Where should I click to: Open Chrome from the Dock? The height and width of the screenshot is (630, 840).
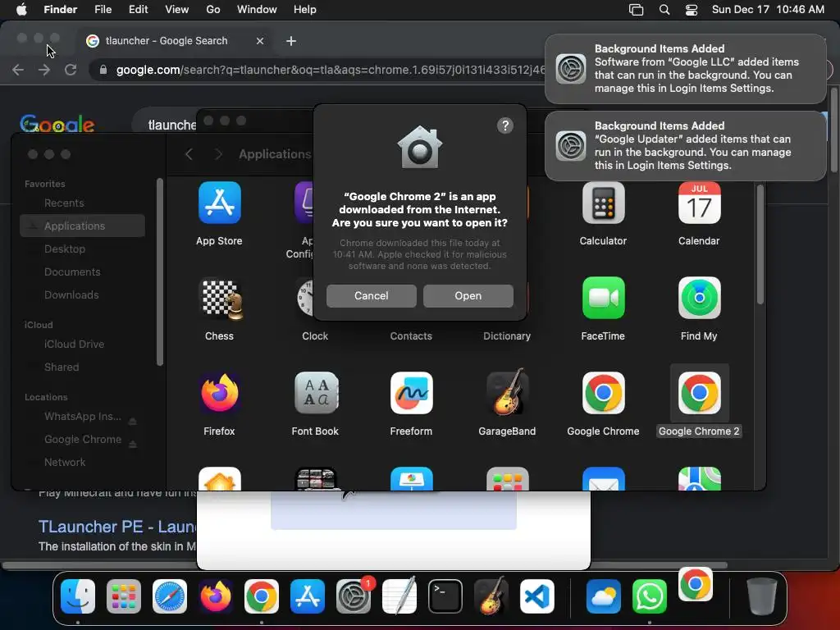[262, 596]
